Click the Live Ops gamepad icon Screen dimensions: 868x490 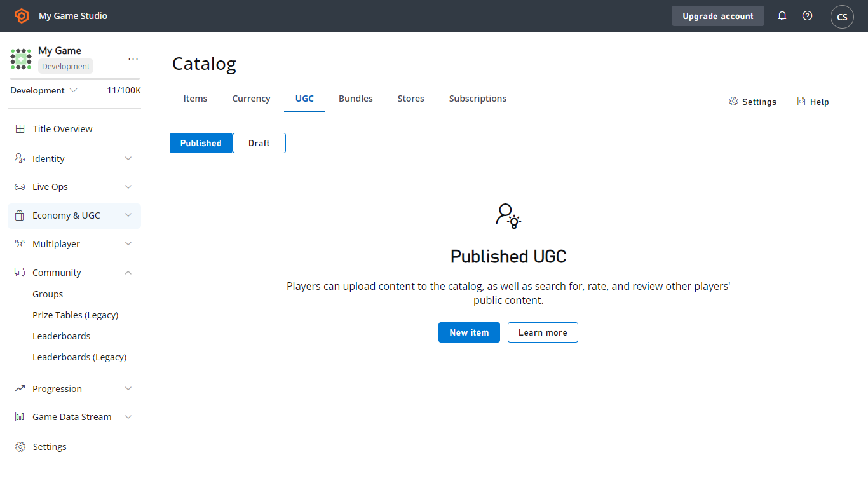point(20,187)
